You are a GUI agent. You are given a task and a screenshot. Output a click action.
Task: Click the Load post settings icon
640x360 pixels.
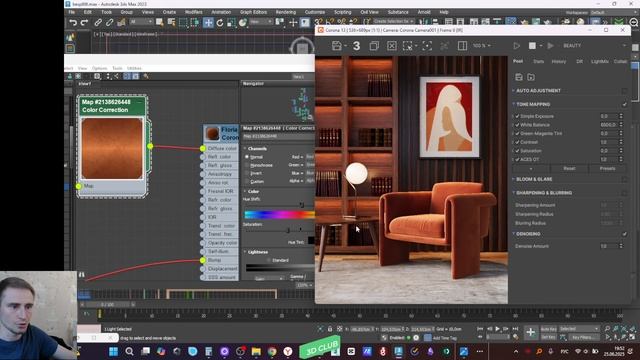click(531, 77)
